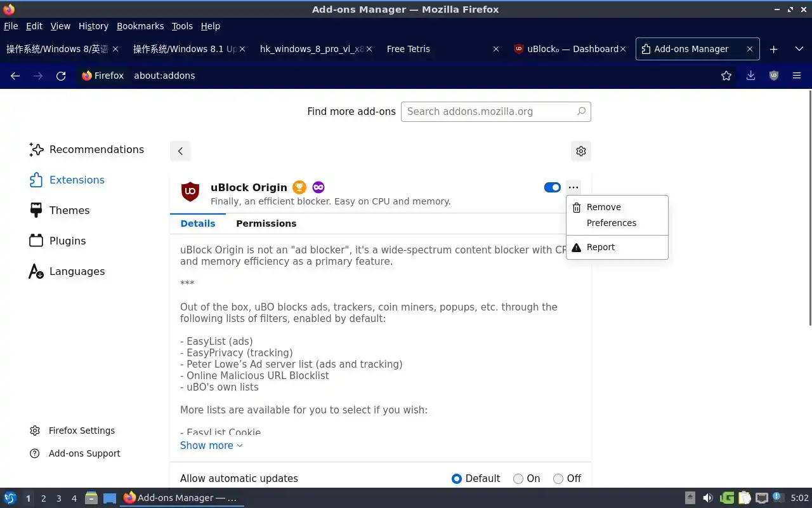Open Themes in the sidebar

pyautogui.click(x=60, y=211)
